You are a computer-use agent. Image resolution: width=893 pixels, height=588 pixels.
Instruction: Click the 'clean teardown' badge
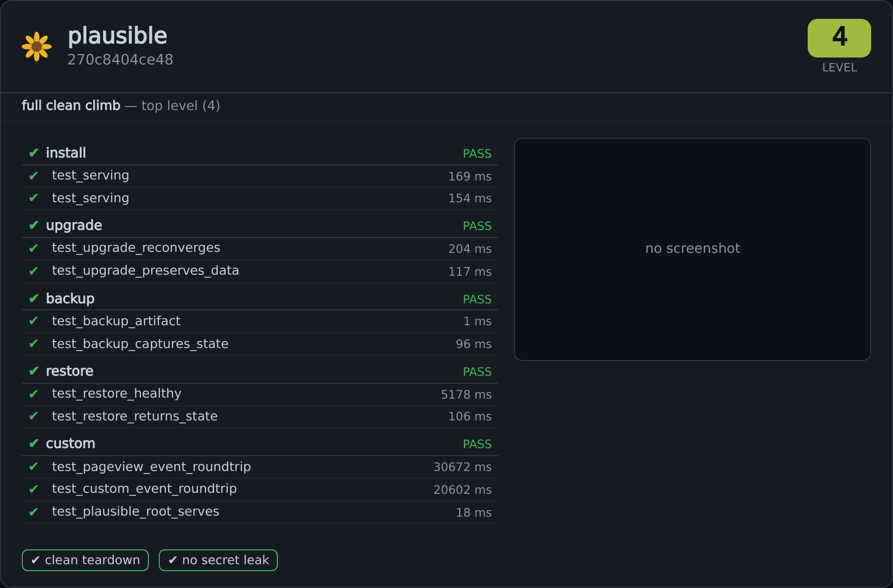[x=85, y=560]
